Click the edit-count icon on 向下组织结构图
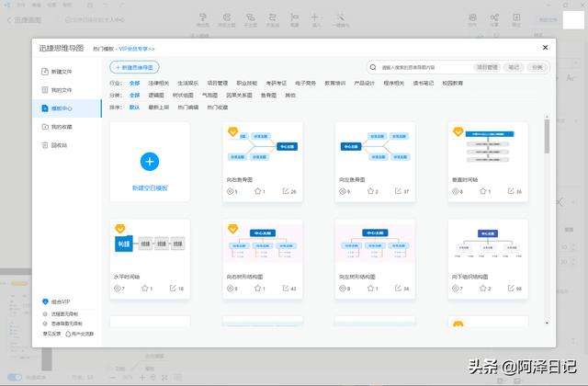Screen dimensions: 588x386 pyautogui.click(x=511, y=288)
